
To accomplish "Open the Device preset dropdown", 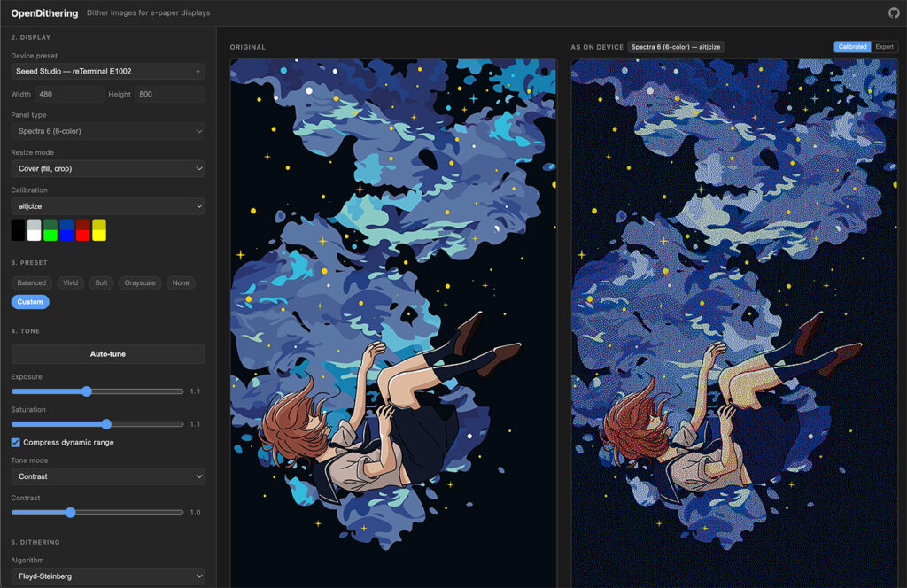I will point(107,71).
